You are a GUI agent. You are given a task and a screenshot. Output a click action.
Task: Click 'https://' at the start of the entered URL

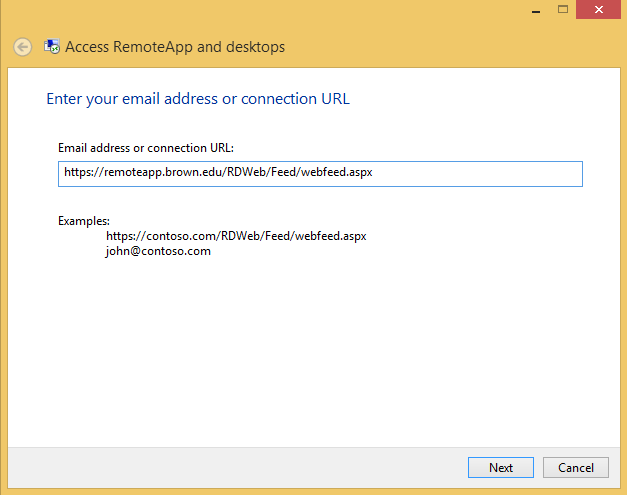click(84, 172)
